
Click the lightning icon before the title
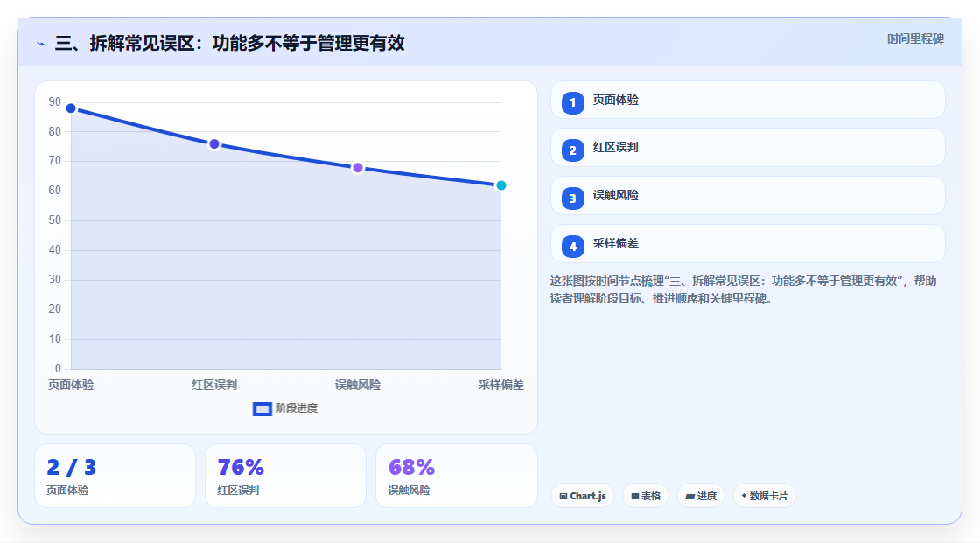click(42, 44)
